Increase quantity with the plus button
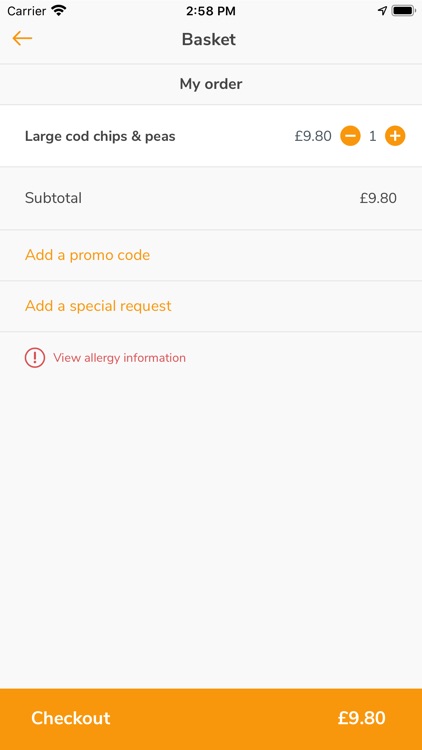 click(x=395, y=136)
